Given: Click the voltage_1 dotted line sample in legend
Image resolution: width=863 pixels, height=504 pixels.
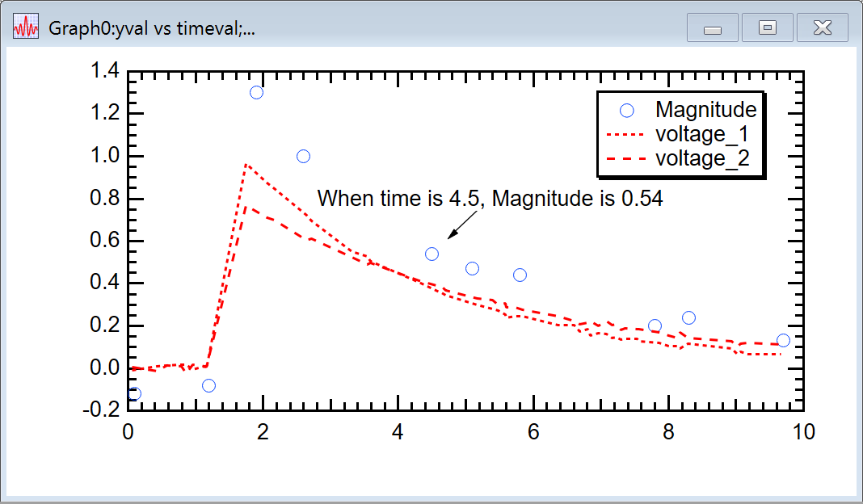Looking at the screenshot, I should tap(626, 135).
